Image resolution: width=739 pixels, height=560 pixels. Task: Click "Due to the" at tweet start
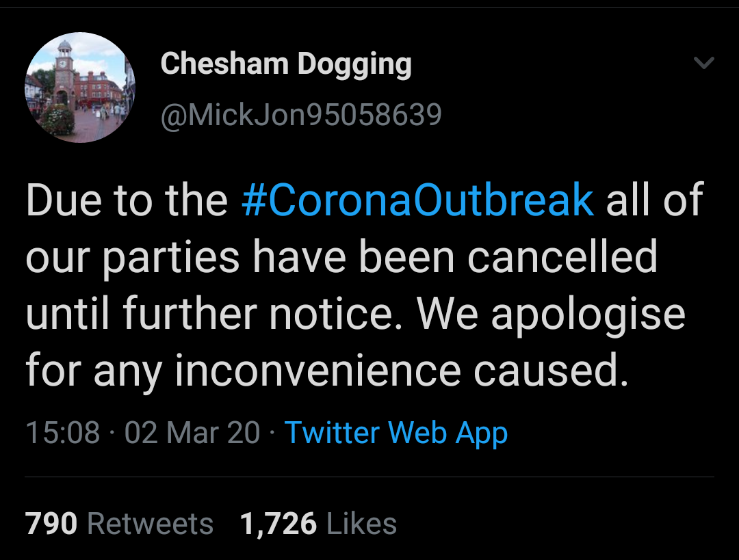click(x=127, y=200)
